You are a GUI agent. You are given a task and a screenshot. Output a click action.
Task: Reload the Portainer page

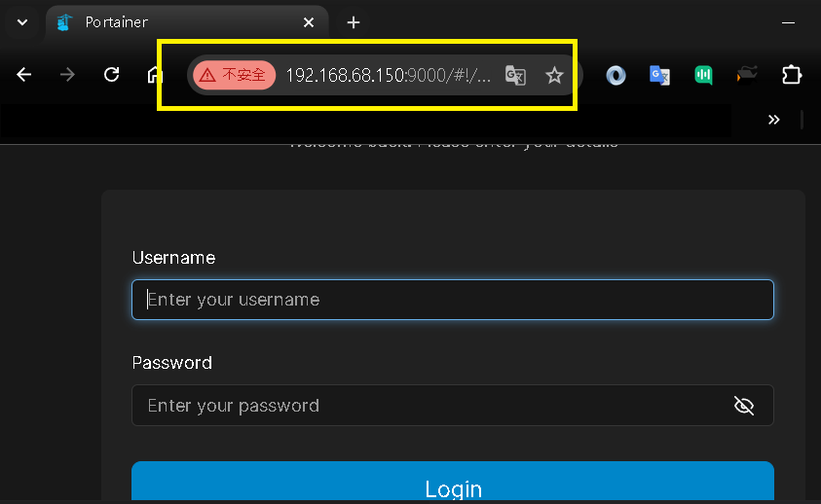(111, 75)
